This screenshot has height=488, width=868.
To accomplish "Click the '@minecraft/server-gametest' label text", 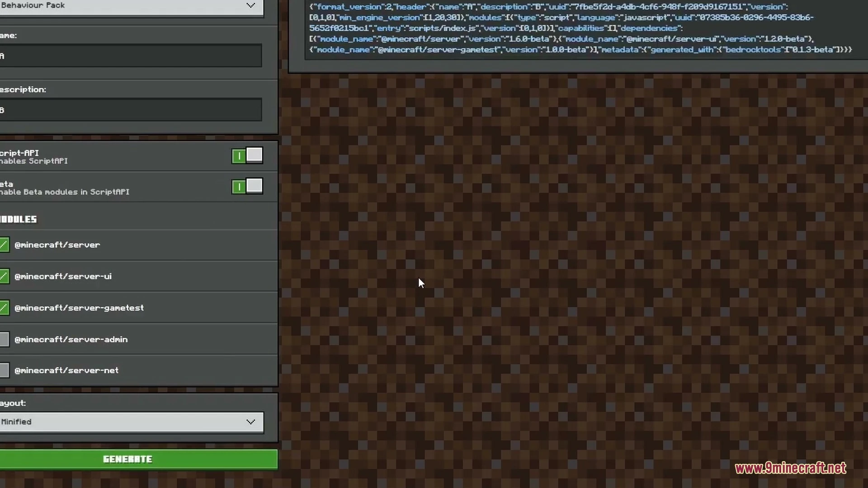I will pyautogui.click(x=79, y=308).
